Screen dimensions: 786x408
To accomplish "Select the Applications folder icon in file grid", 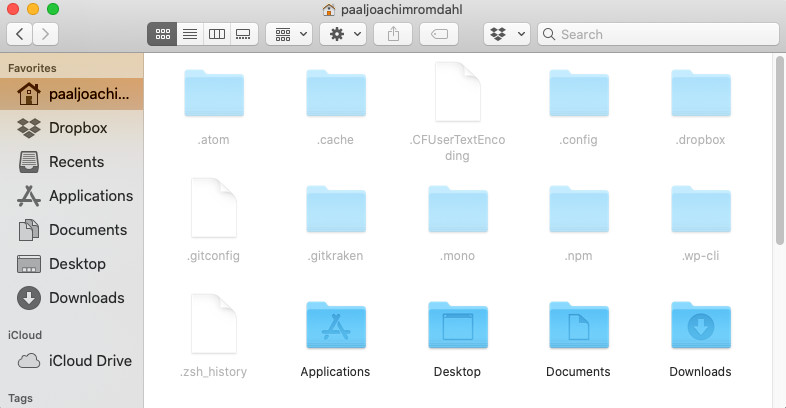I will click(x=336, y=325).
